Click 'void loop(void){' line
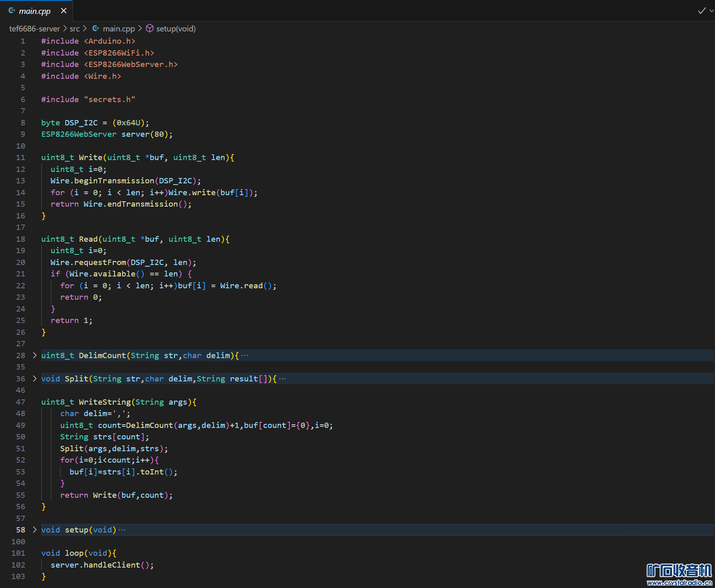The height and width of the screenshot is (588, 715). [x=79, y=553]
